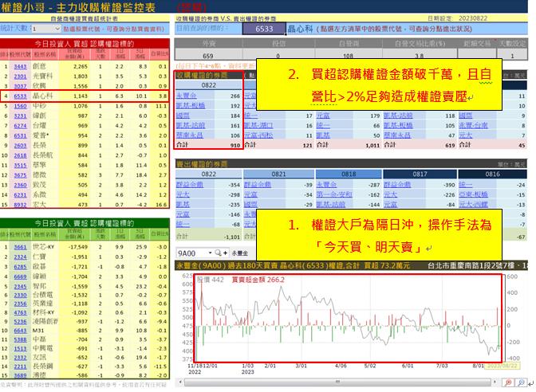Open stock code 5388 中磊
This screenshot has width=536, height=392.
click(20, 339)
